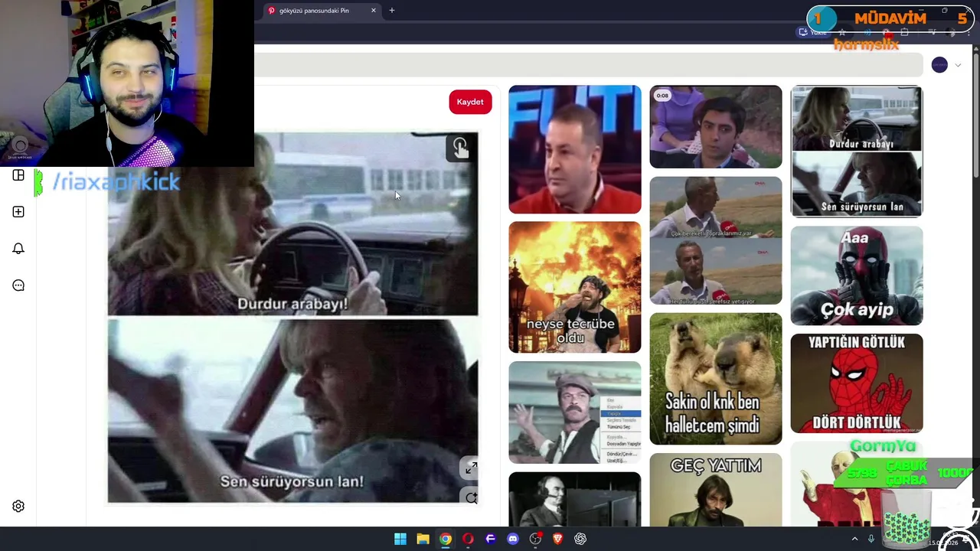Open the profile avatar in header
The image size is (980, 551).
tap(939, 65)
